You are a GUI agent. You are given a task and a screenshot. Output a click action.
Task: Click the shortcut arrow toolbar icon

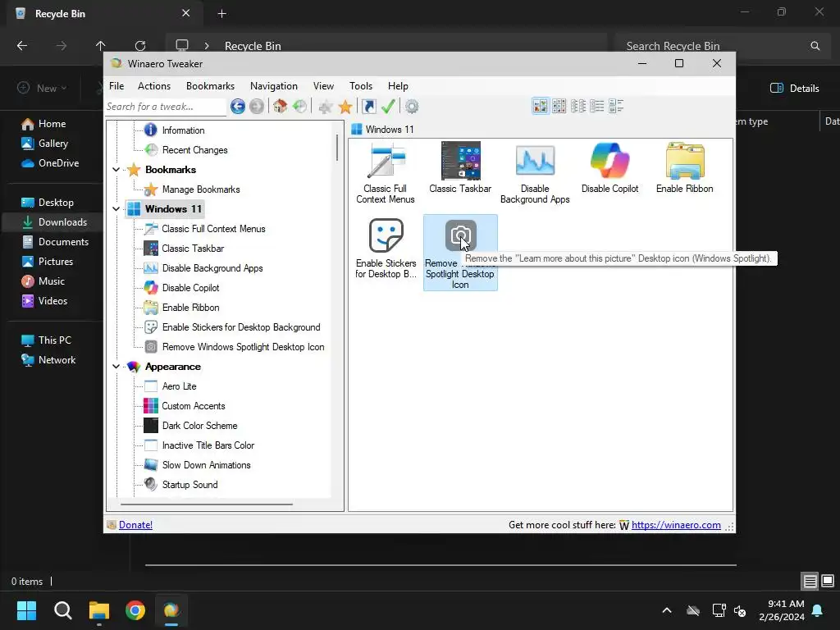[x=369, y=107]
